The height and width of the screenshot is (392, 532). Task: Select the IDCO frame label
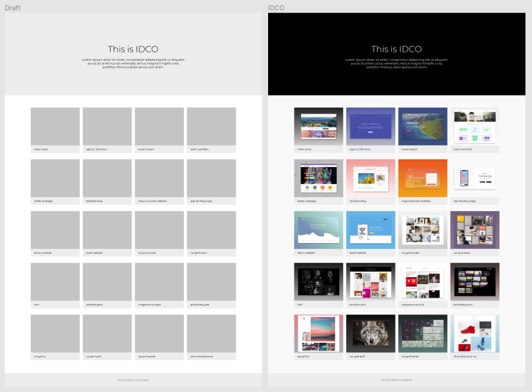point(276,7)
